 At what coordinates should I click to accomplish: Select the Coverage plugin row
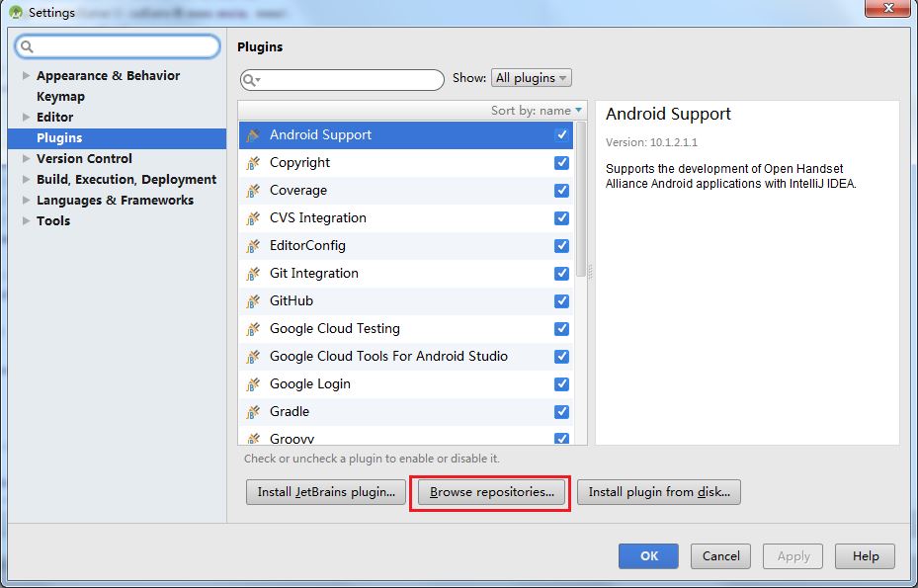coord(406,191)
